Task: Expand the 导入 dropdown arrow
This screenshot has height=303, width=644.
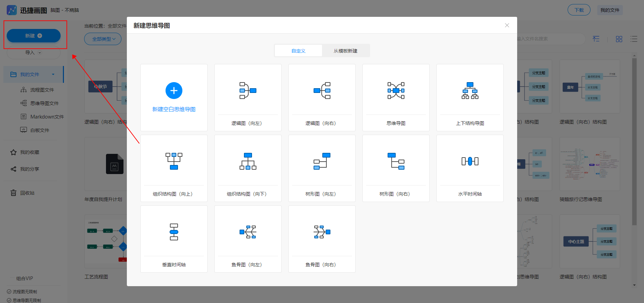Action: pyautogui.click(x=40, y=53)
